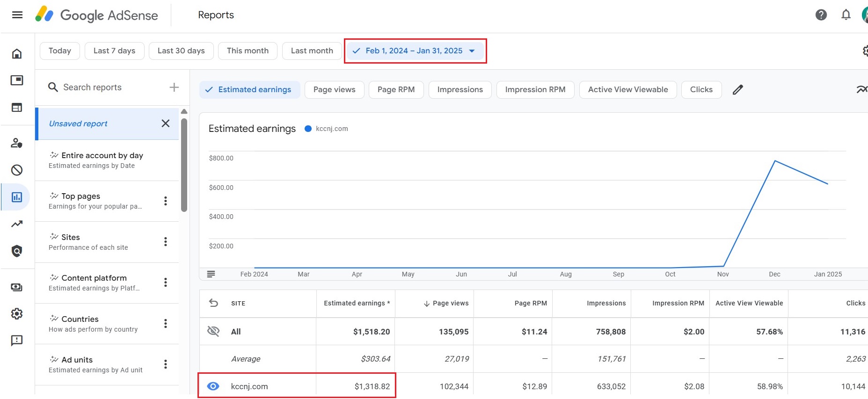Open Optimization trending-arrow sidebar icon

(17, 224)
